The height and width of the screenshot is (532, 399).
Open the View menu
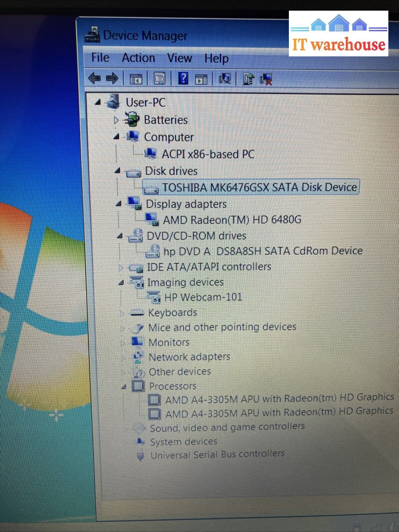[x=179, y=58]
